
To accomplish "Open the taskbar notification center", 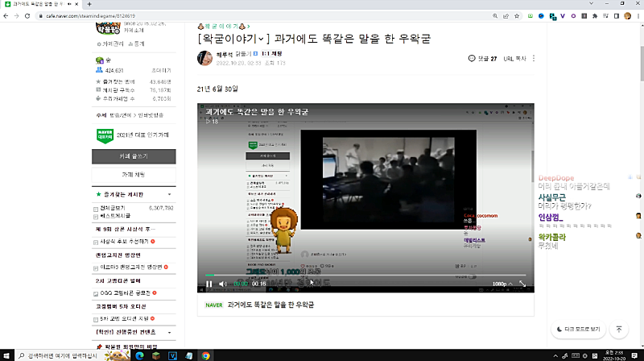I will (x=634, y=355).
